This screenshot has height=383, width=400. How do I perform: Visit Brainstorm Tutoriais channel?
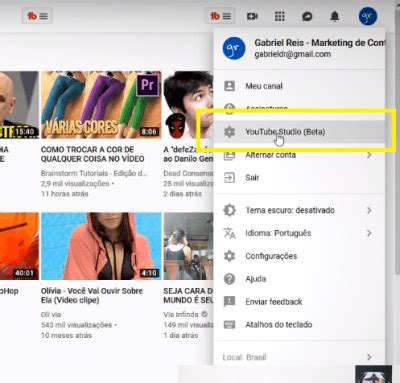coord(94,173)
